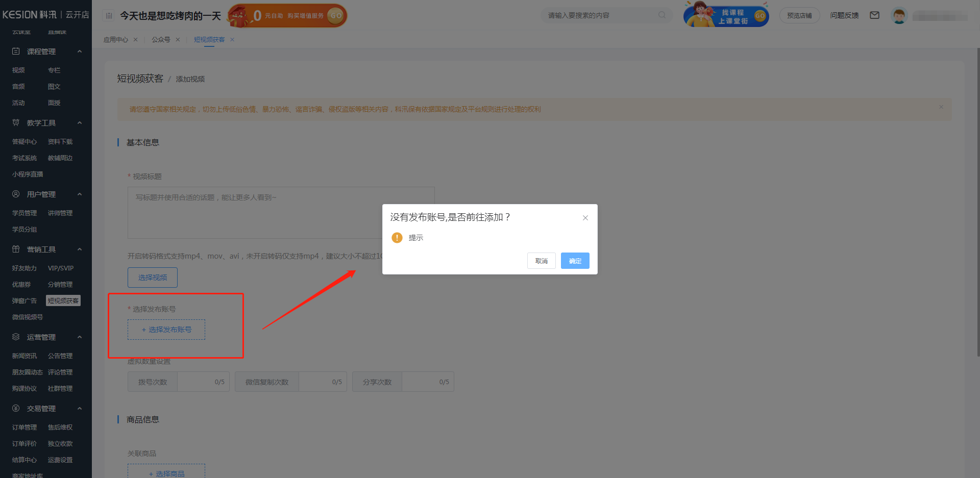980x478 pixels.
Task: Click the 找课程上课堂街 GO banner
Action: click(x=726, y=15)
